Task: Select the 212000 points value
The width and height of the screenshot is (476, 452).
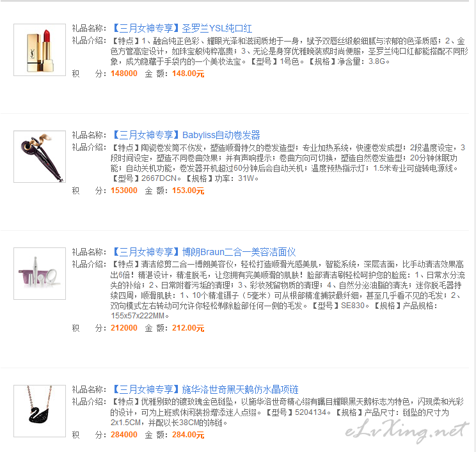Action: click(x=124, y=328)
